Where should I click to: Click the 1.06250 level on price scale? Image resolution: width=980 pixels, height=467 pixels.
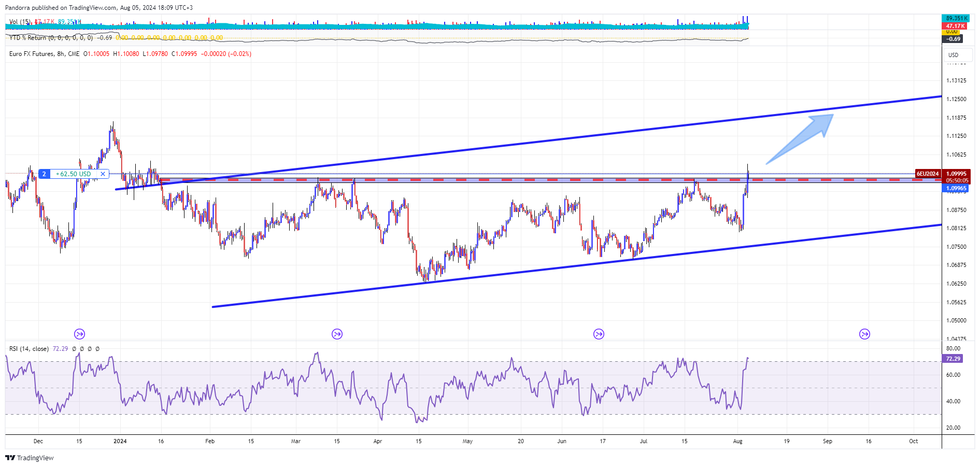956,284
